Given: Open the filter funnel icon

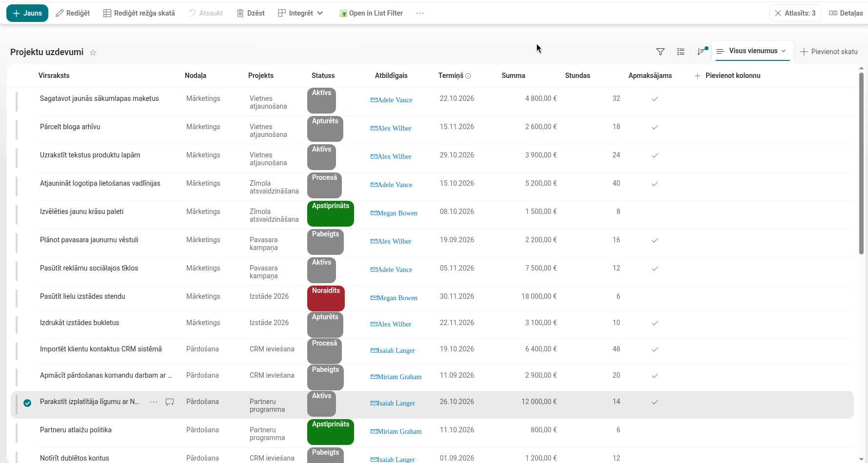Looking at the screenshot, I should (660, 52).
